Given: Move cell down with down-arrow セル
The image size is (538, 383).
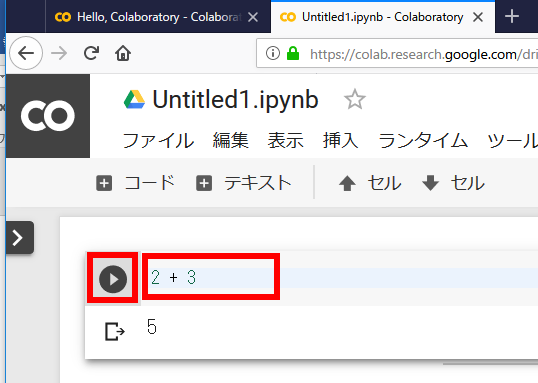Looking at the screenshot, I should (453, 183).
